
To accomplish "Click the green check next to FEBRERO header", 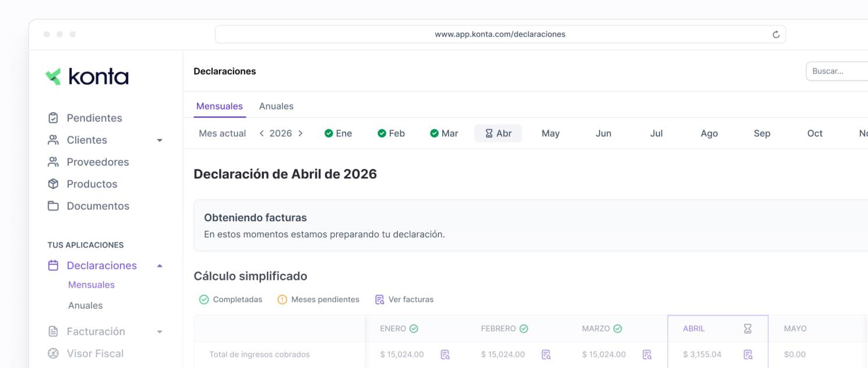I will point(524,329).
